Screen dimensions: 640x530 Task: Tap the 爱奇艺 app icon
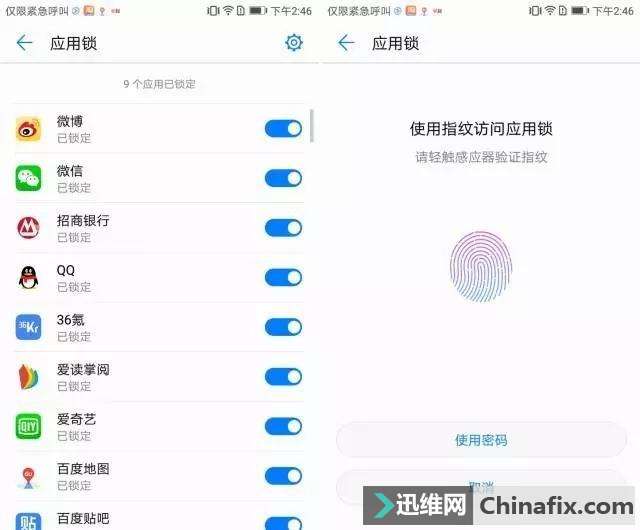click(x=28, y=426)
